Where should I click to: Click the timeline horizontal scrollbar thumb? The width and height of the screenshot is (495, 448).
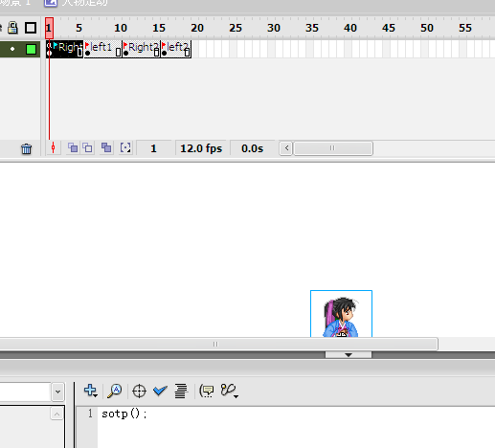click(x=332, y=148)
